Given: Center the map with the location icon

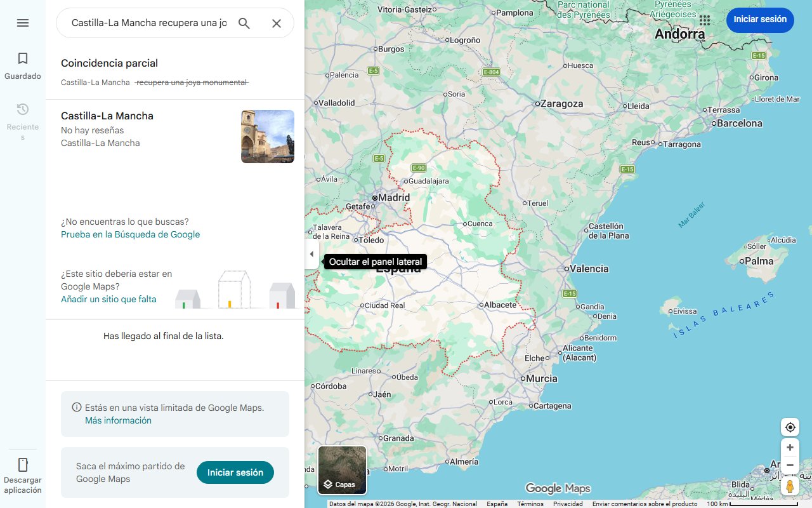Looking at the screenshot, I should coord(790,427).
